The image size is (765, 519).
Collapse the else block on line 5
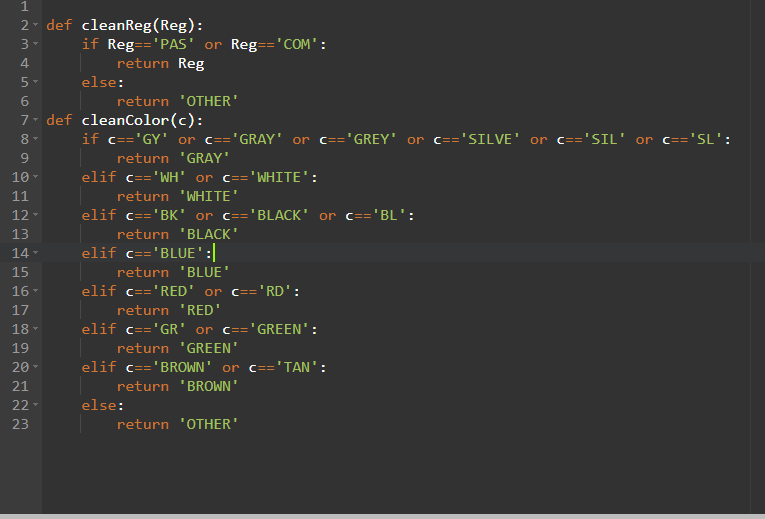35,82
